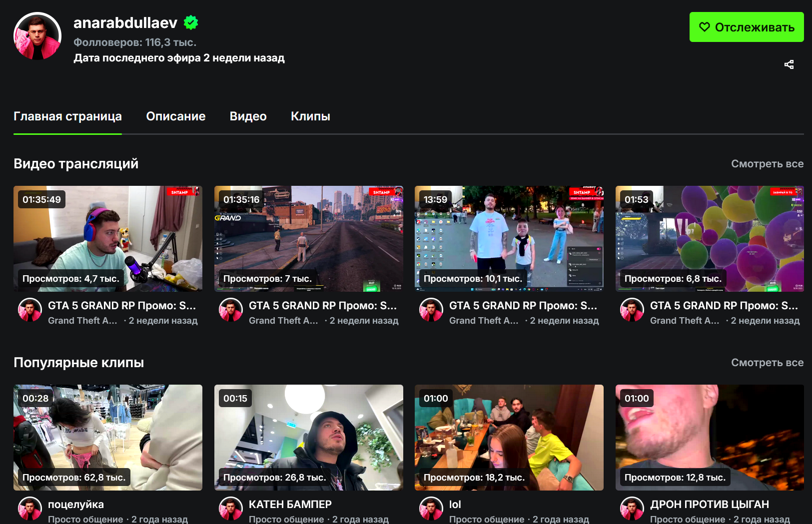Click the Просмотров: 10,1 тыс. view count
The width and height of the screenshot is (812, 524).
(473, 279)
